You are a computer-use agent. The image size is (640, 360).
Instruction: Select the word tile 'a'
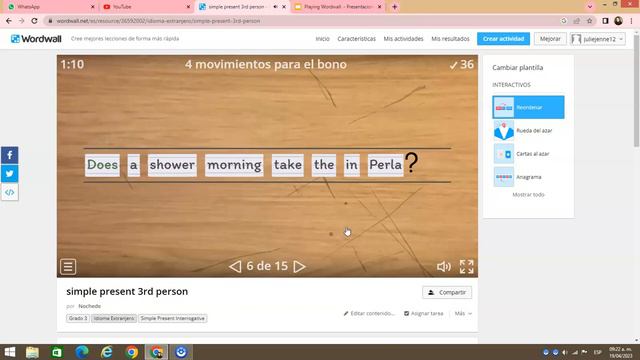click(133, 165)
